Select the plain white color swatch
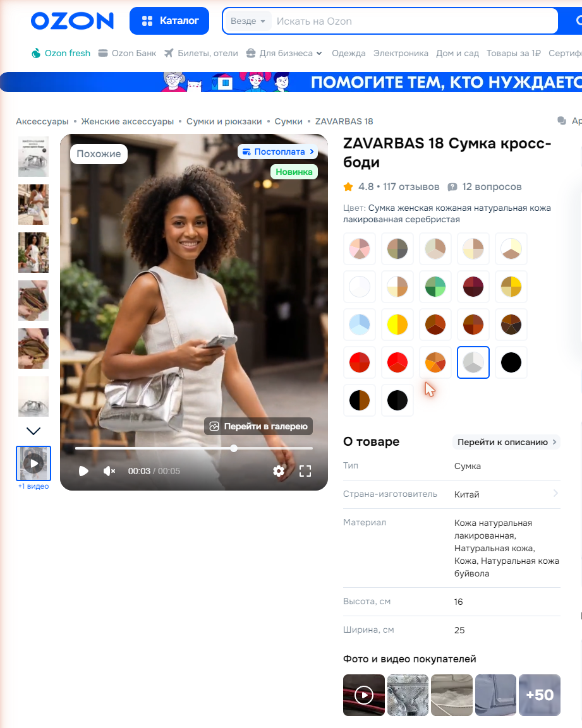The width and height of the screenshot is (582, 728). click(x=360, y=287)
